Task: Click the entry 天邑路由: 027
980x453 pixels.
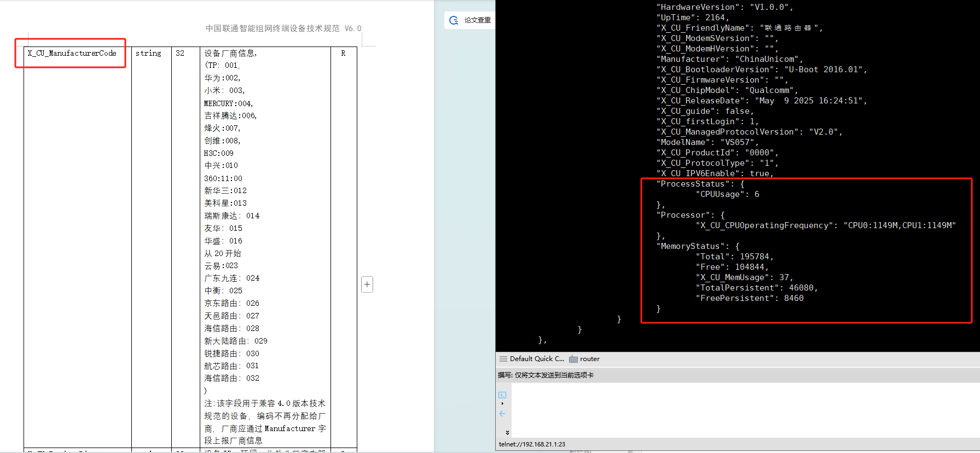Action: coord(231,316)
